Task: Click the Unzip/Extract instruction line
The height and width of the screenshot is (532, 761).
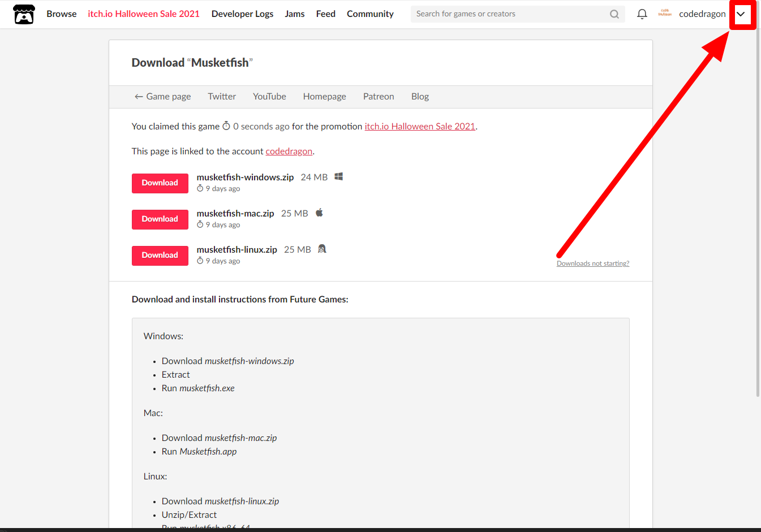Action: click(189, 515)
